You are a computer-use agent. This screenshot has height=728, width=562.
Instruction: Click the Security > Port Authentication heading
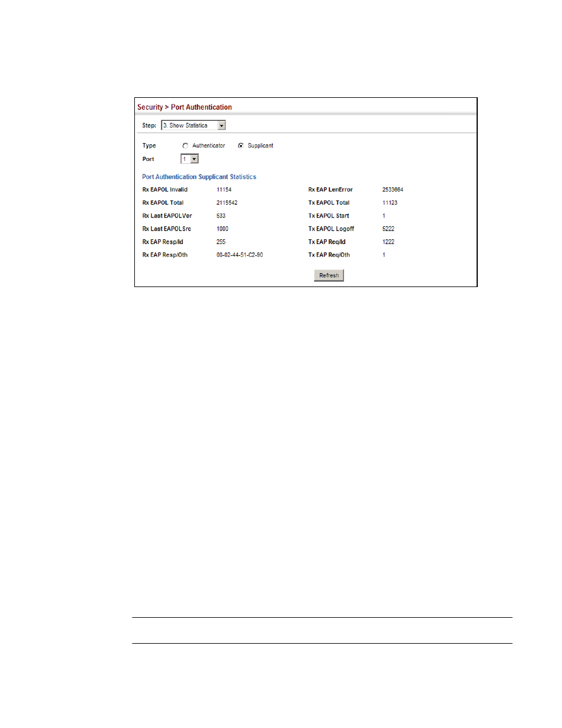click(x=184, y=107)
